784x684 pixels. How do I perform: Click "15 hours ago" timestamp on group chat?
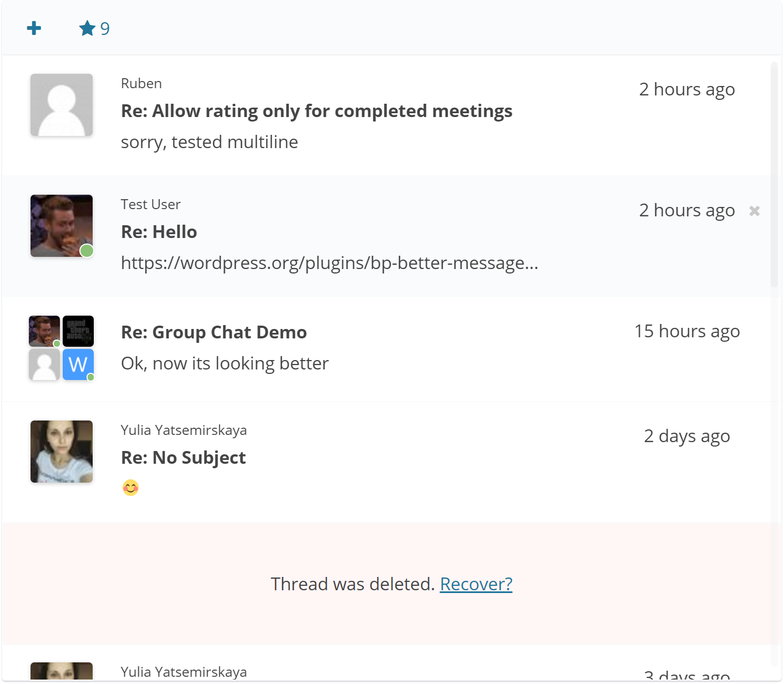point(687,331)
